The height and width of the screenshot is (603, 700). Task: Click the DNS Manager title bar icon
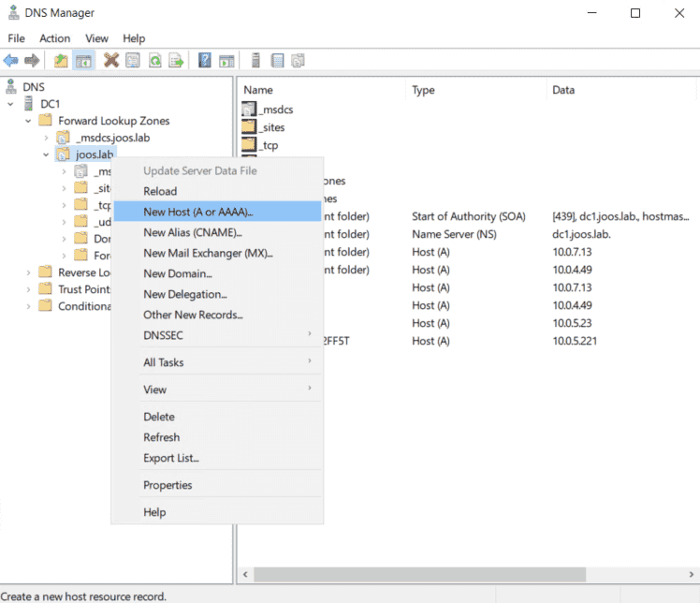tap(14, 12)
